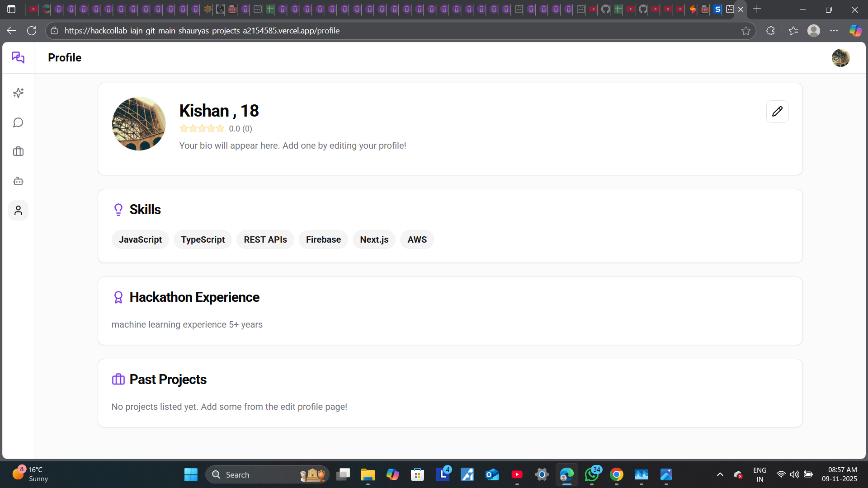Expand browser favorites with the star icon
This screenshot has height=488, width=868.
[x=746, y=31]
